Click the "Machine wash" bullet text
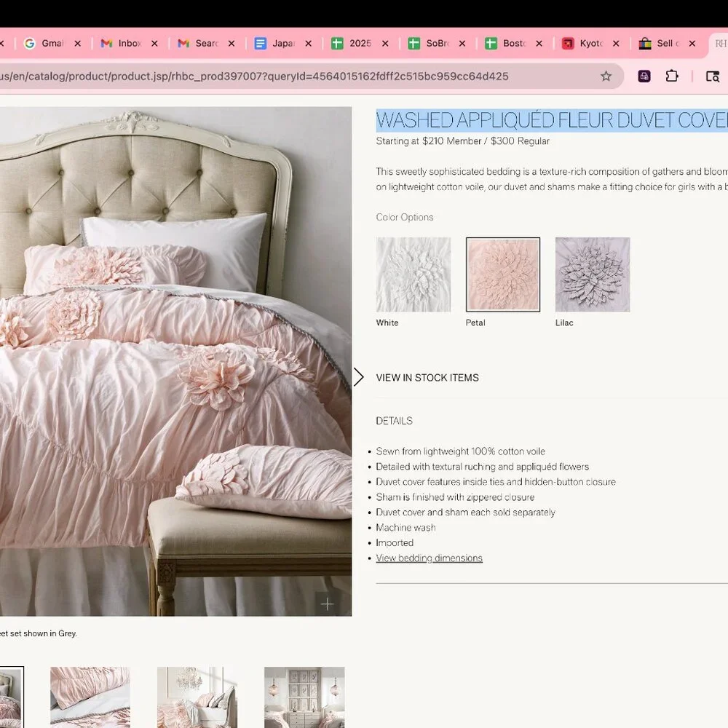Screen dimensions: 728x728 405,527
